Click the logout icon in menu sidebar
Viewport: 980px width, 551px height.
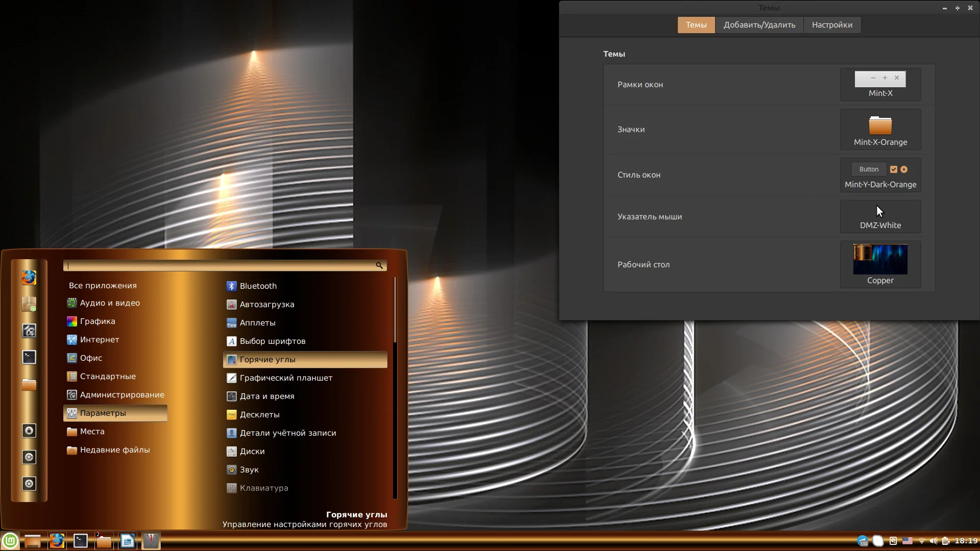tap(29, 457)
